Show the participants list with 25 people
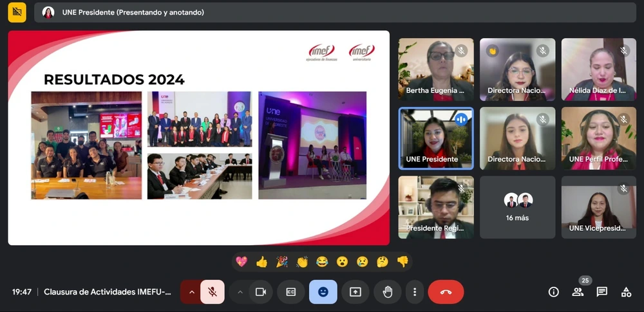This screenshot has width=644, height=312. click(x=578, y=291)
